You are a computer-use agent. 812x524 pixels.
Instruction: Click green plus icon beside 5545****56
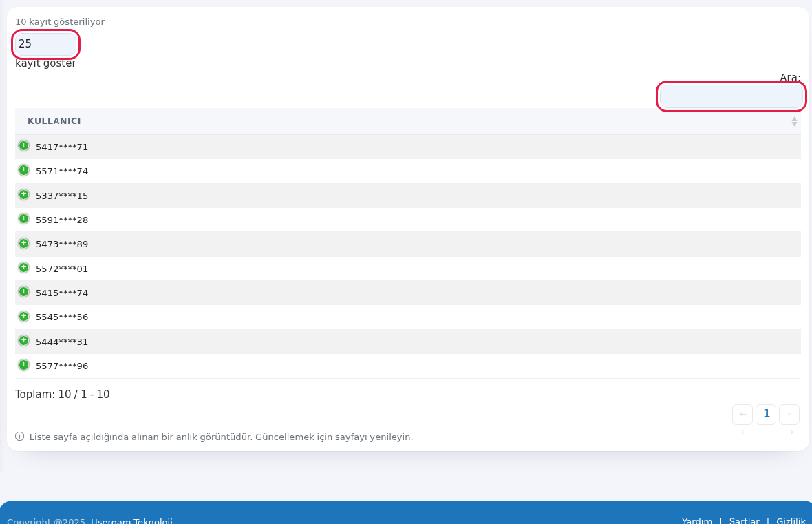[24, 316]
